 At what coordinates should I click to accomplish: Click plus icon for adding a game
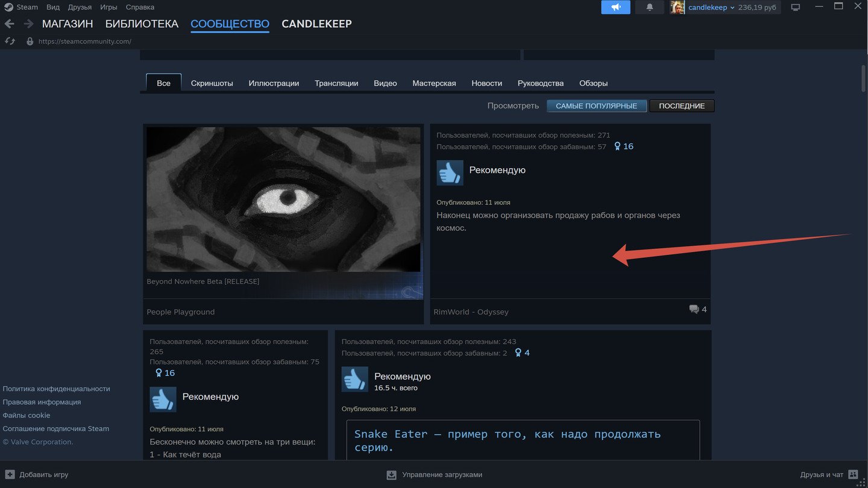click(10, 474)
